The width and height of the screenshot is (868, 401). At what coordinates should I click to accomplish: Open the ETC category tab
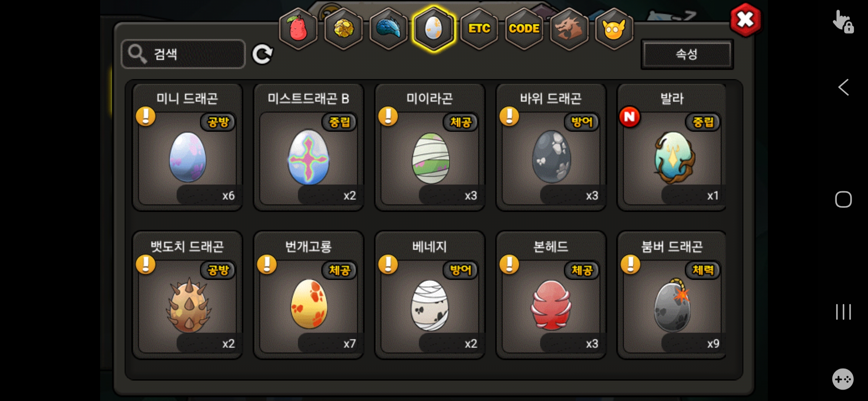click(479, 29)
